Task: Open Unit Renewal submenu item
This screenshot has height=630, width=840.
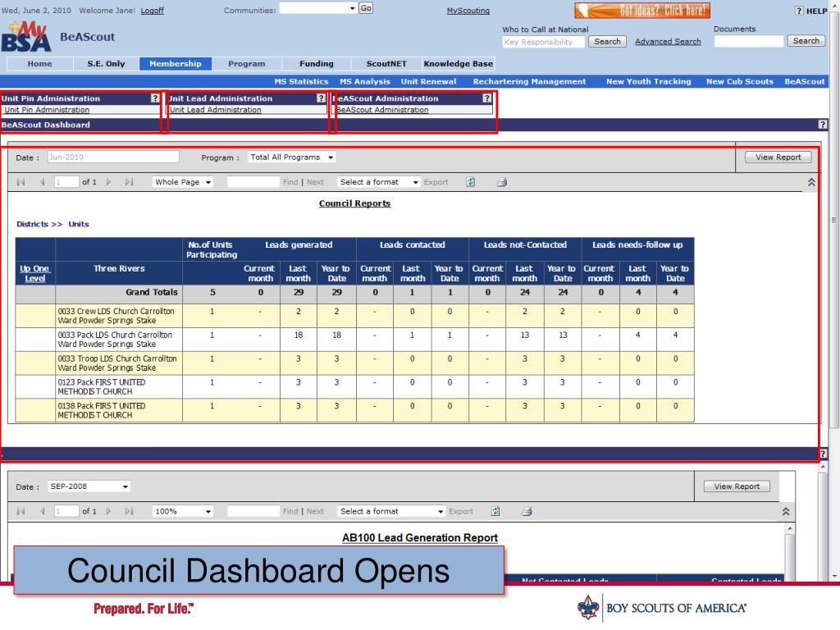Action: tap(428, 81)
